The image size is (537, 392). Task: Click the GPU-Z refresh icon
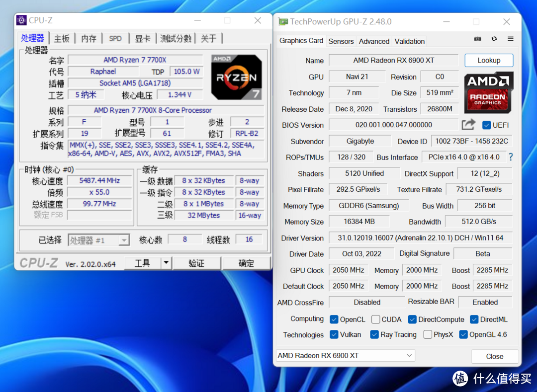[x=494, y=39]
